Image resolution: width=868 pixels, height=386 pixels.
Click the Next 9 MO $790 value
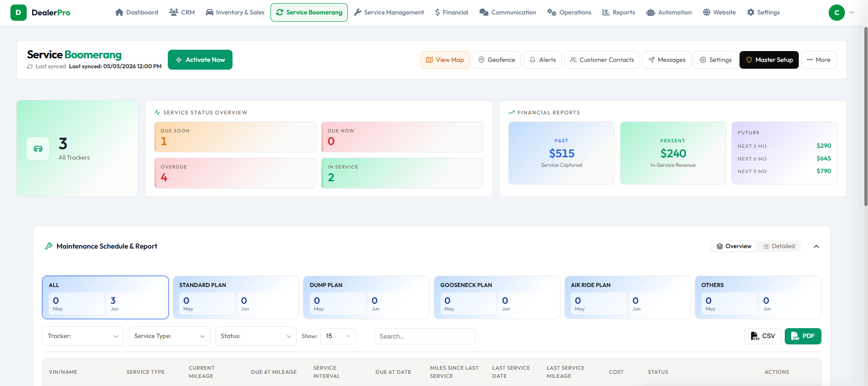click(824, 171)
